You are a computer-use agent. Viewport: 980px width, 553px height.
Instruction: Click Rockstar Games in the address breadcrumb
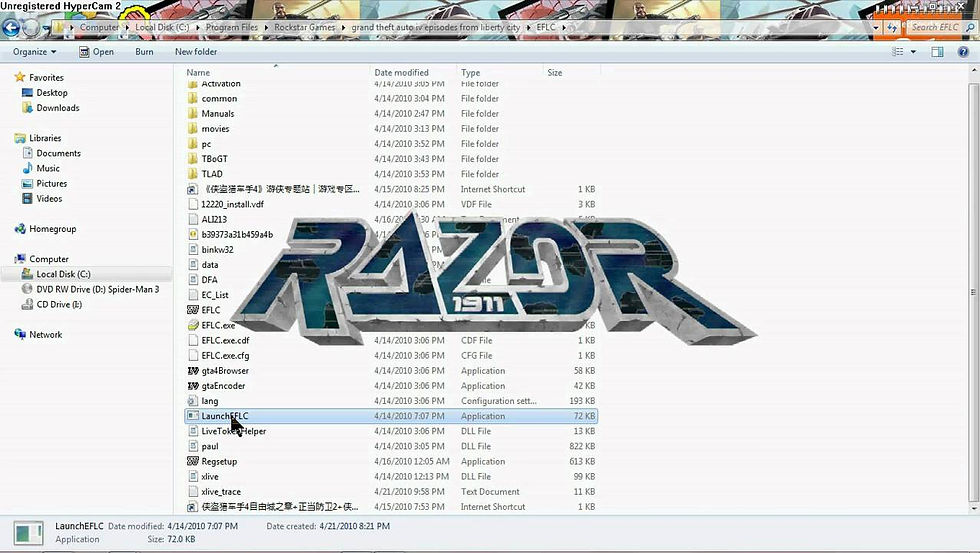304,27
